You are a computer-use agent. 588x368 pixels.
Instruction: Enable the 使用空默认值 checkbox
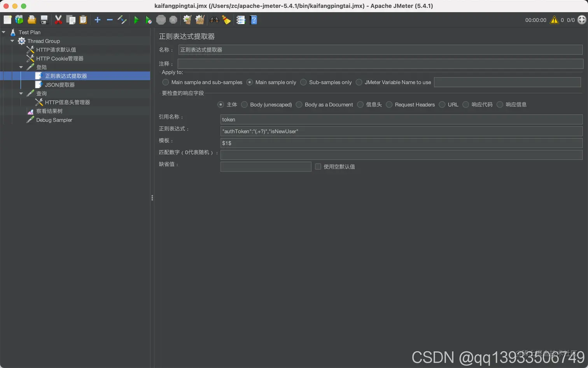pyautogui.click(x=318, y=166)
